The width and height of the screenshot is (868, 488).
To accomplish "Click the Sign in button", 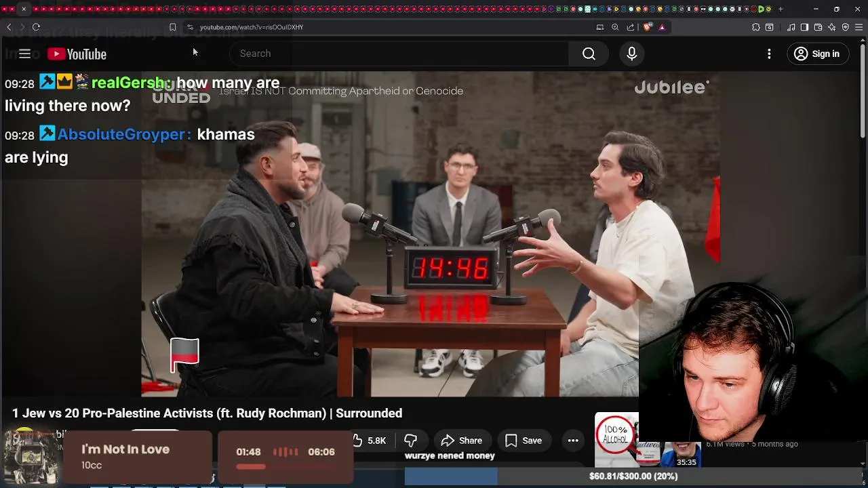I will 818,54.
